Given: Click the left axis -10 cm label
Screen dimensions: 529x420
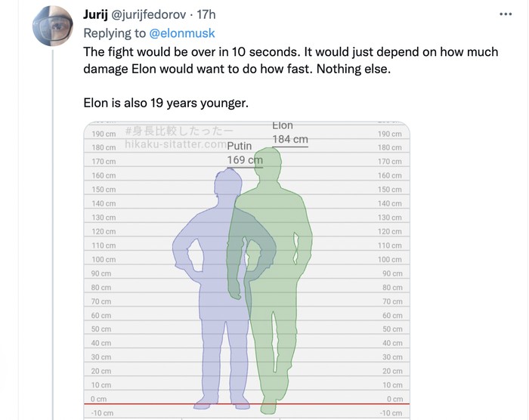Looking at the screenshot, I should (102, 412).
